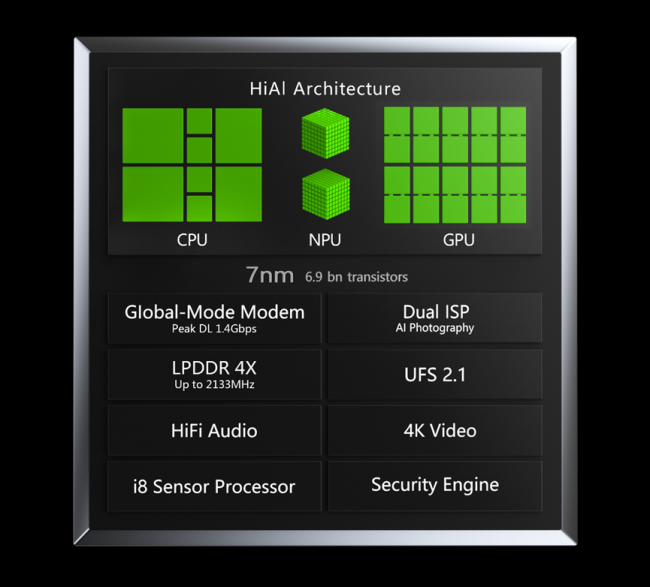Screen dimensions: 650x587
Task: Click the bottom-right GPU core tile
Action: [513, 210]
